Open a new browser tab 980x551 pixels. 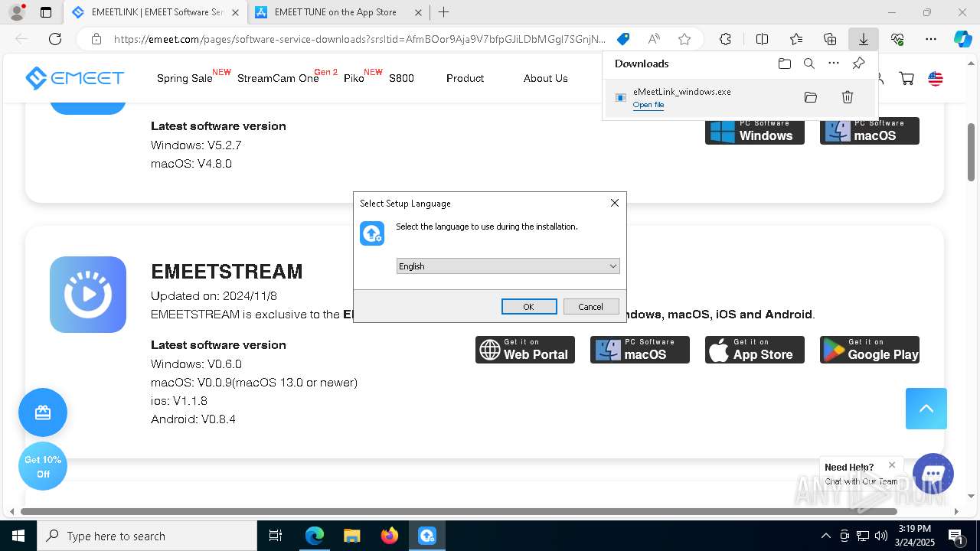(x=443, y=12)
